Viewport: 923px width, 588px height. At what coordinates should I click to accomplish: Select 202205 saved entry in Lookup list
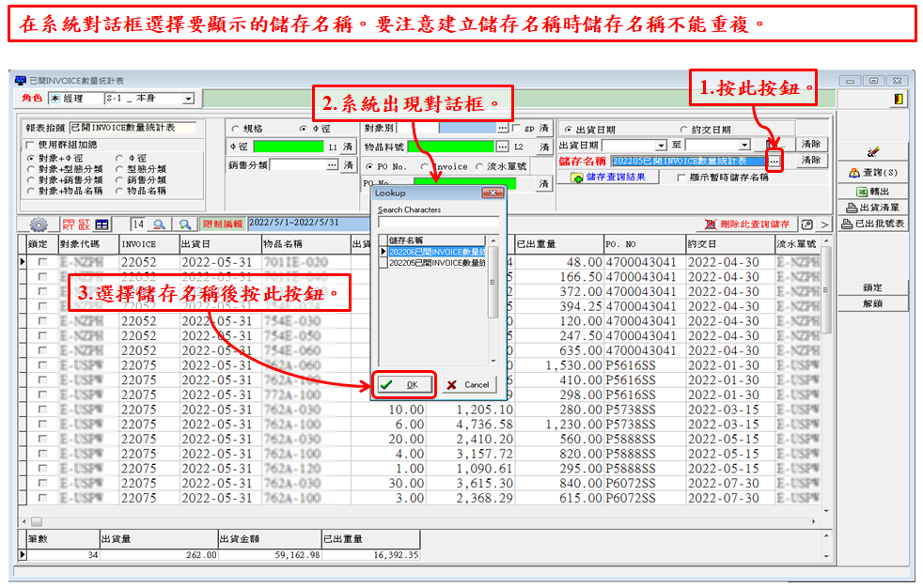pyautogui.click(x=437, y=263)
